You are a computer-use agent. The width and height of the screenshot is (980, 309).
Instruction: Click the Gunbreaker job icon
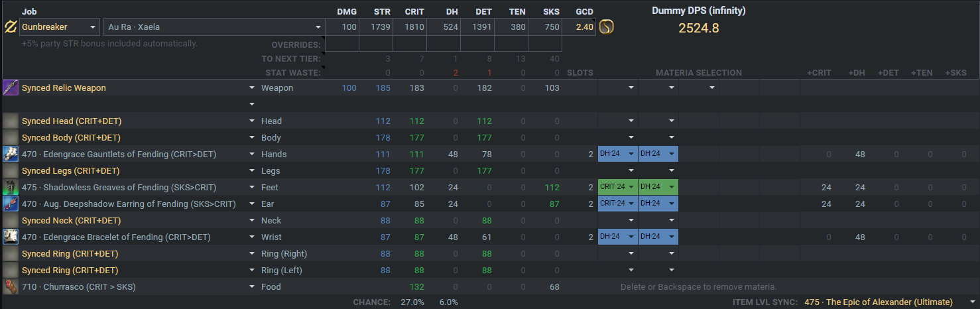10,27
